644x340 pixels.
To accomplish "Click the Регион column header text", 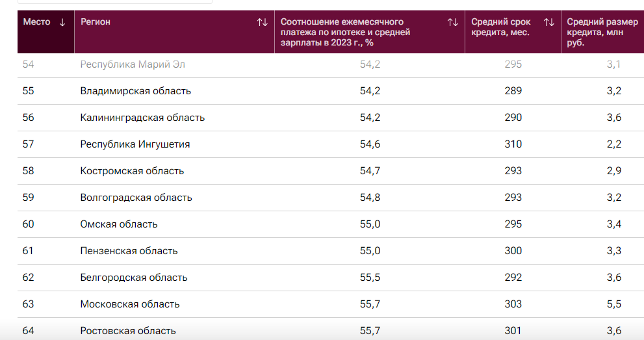I will (96, 22).
